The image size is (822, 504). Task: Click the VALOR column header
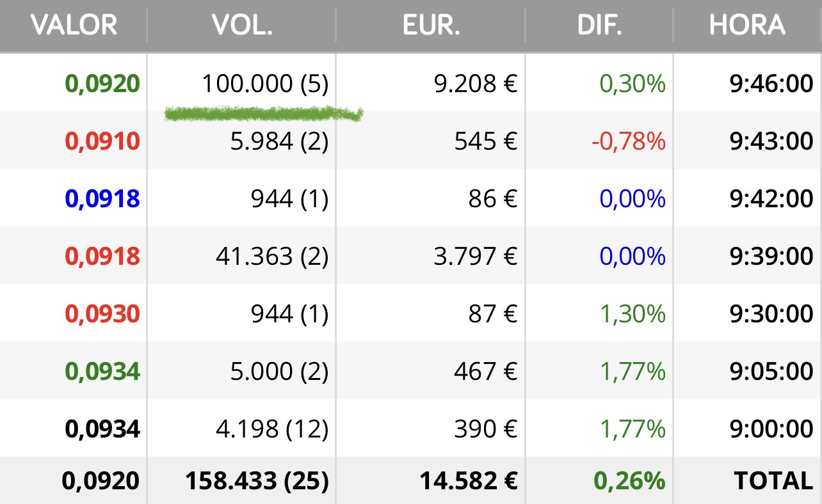(74, 26)
